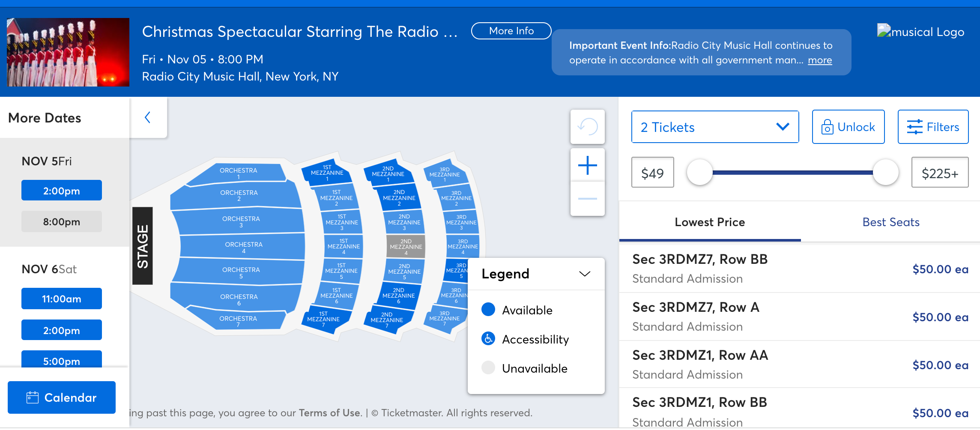This screenshot has height=430, width=980.
Task: Open the Filters panel
Action: coord(933,127)
